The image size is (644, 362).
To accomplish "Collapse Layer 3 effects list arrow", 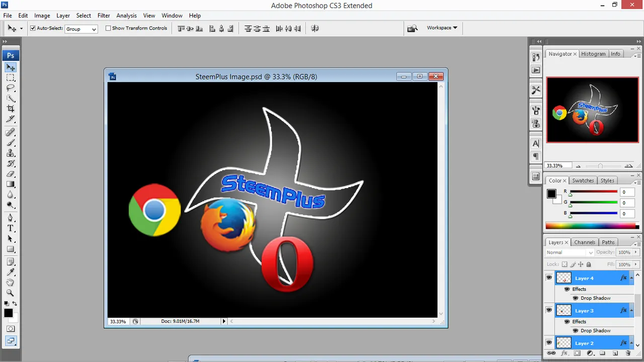I will point(631,311).
